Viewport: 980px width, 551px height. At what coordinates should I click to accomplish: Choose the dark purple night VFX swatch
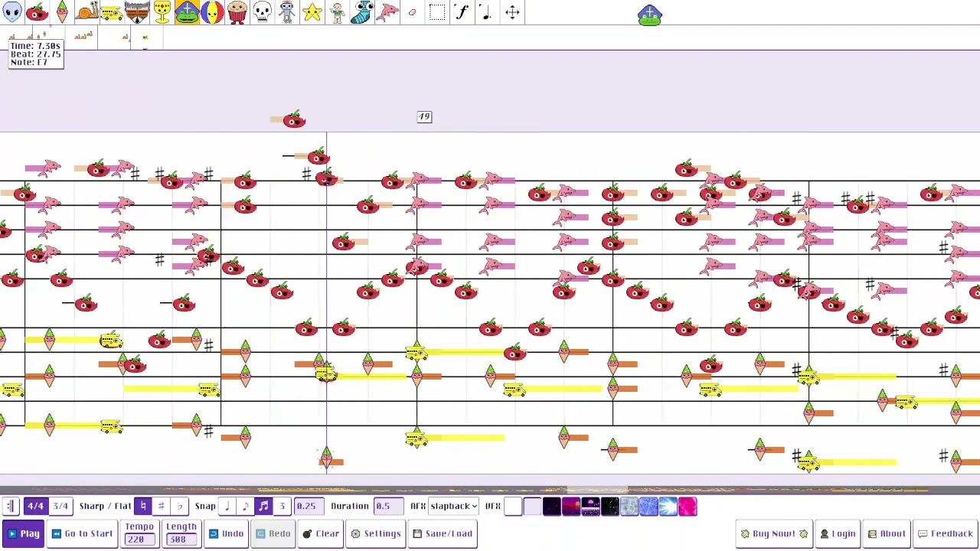pos(552,506)
